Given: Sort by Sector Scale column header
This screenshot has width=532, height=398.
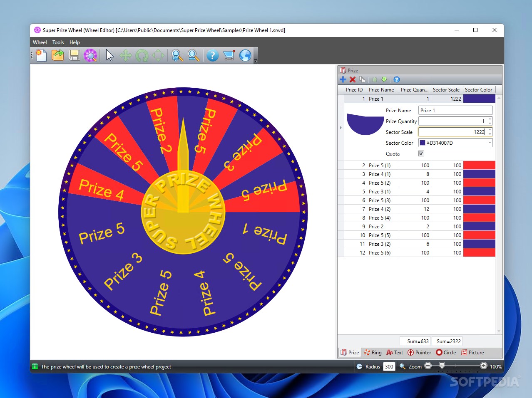Looking at the screenshot, I should [446, 89].
